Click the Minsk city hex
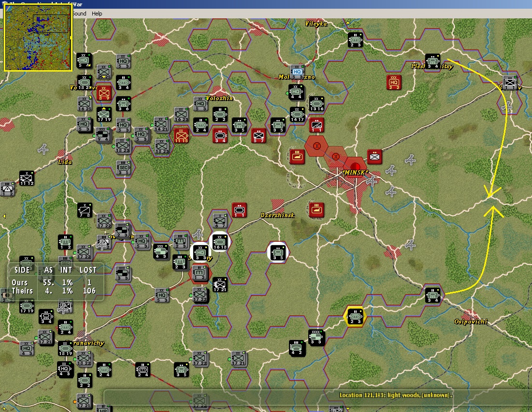532x412 pixels. [x=355, y=168]
